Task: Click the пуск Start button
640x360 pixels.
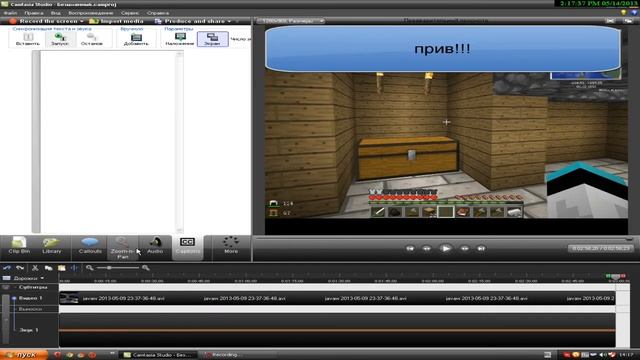Action: point(24,355)
